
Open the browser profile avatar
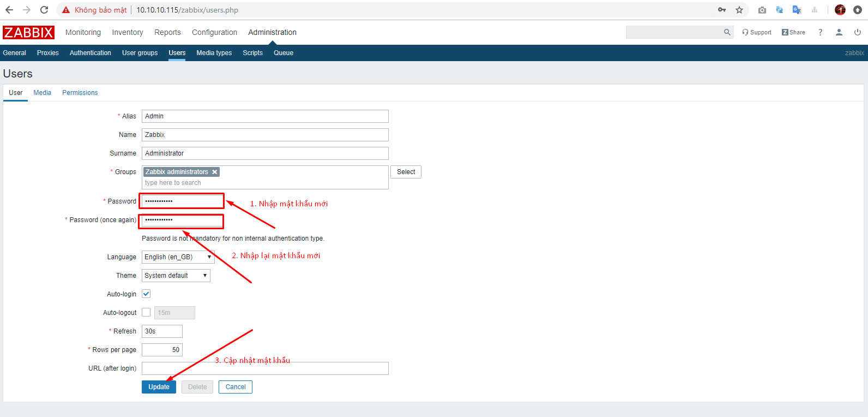click(840, 10)
